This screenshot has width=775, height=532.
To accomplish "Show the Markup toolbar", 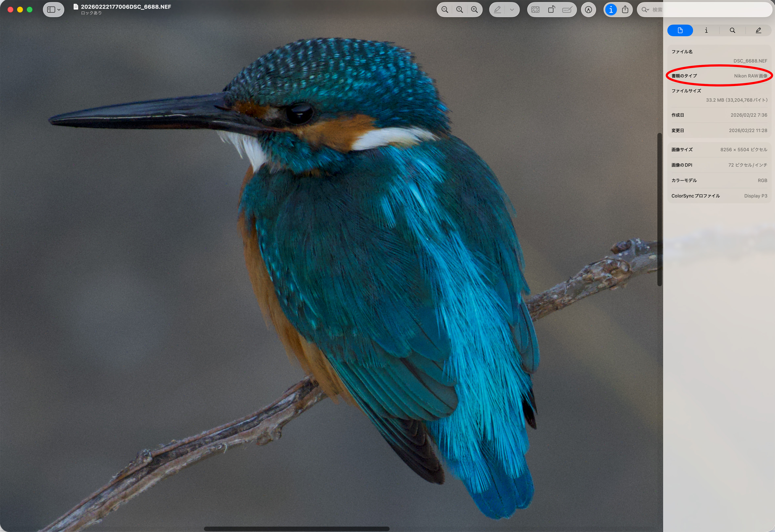I will pyautogui.click(x=589, y=10).
